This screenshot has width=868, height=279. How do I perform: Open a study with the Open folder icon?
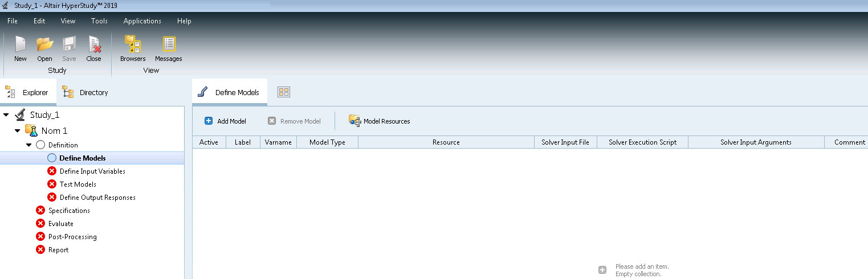tap(44, 45)
